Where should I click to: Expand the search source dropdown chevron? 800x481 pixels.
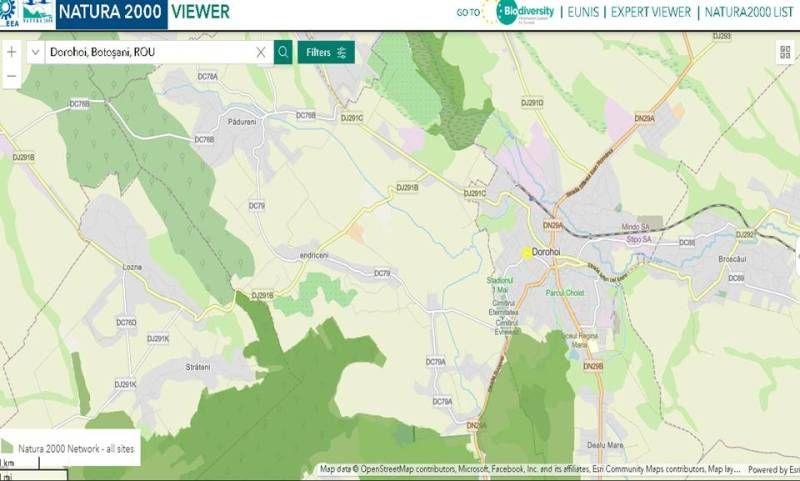click(x=36, y=52)
